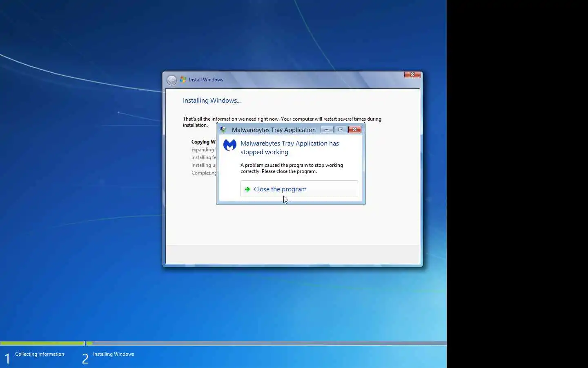
Task: Click the blue Malwarebytes logo in the error dialog
Action: (230, 145)
